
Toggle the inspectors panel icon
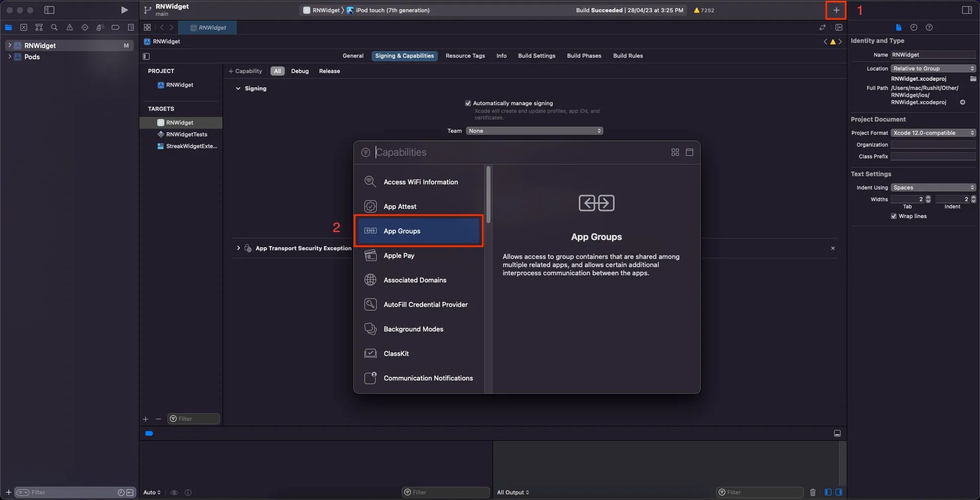pos(967,10)
